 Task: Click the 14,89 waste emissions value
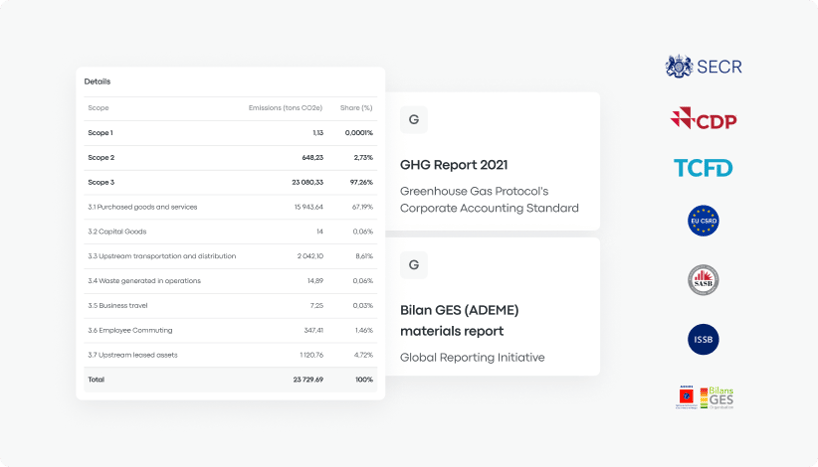315,281
